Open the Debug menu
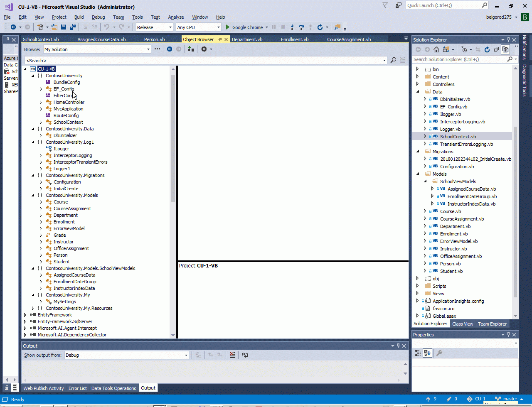532x407 pixels. (98, 17)
